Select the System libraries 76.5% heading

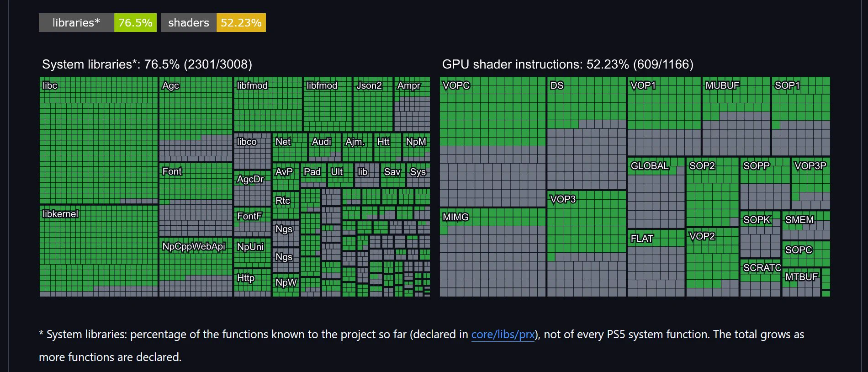pyautogui.click(x=147, y=64)
